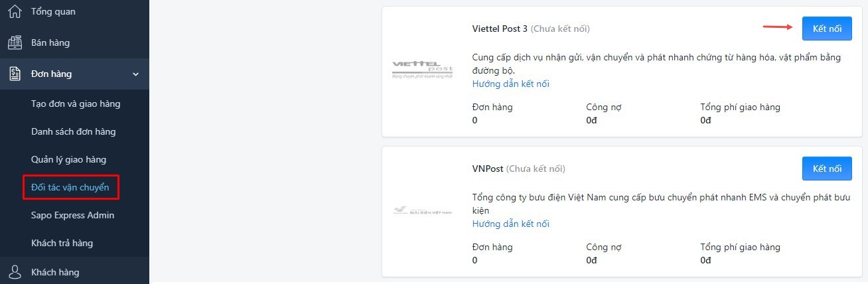868x284 pixels.
Task: Click Kết nối for VNPost
Action: point(827,169)
